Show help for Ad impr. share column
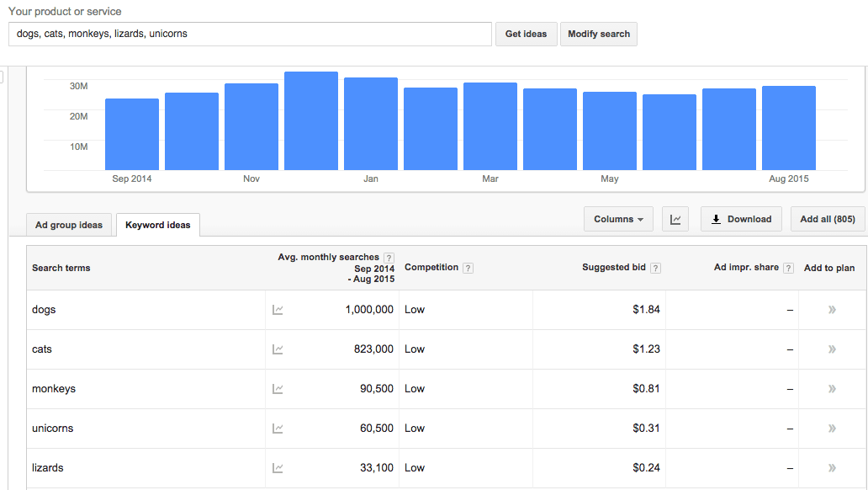 pyautogui.click(x=789, y=268)
